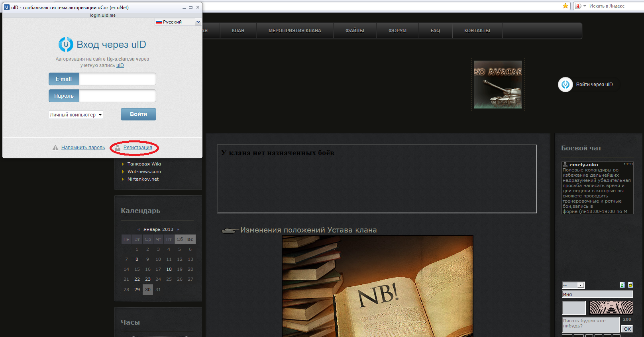Click the 'Боевой чат' heading
Image resolution: width=644 pixels, height=337 pixels.
coord(581,148)
